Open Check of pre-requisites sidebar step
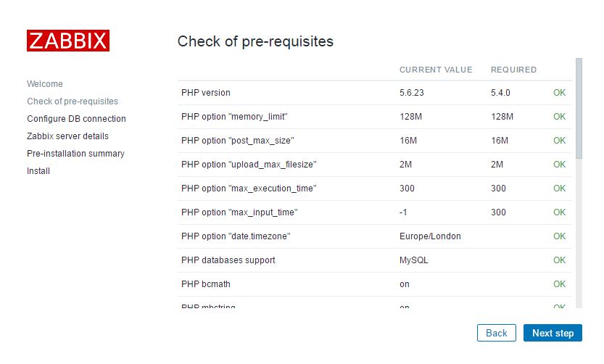This screenshot has width=604, height=364. (x=73, y=102)
